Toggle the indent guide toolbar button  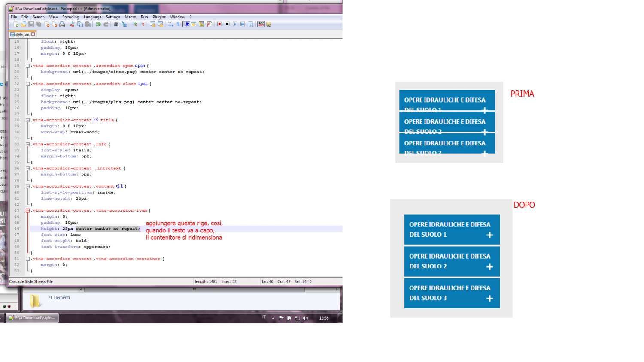click(x=186, y=24)
